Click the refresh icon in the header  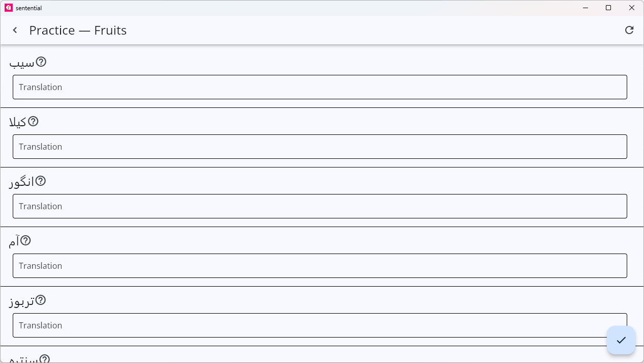pos(629,30)
